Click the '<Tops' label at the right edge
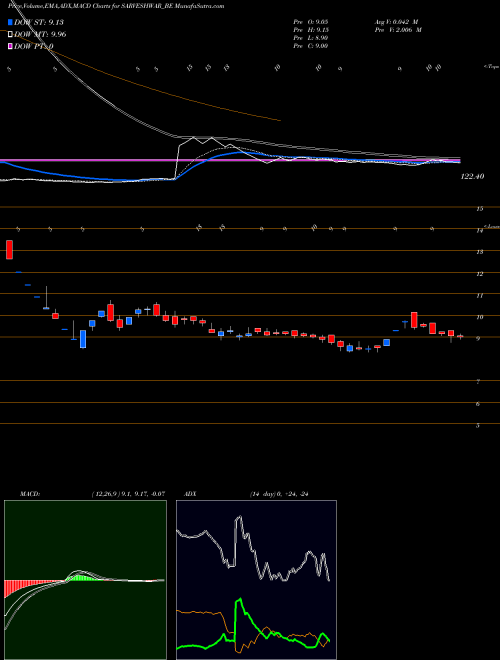 491,67
